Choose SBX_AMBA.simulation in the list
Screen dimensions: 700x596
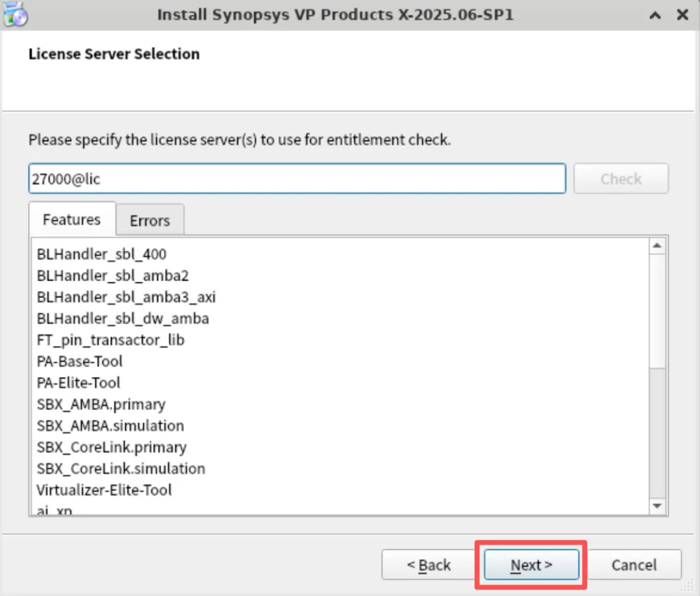coord(110,426)
